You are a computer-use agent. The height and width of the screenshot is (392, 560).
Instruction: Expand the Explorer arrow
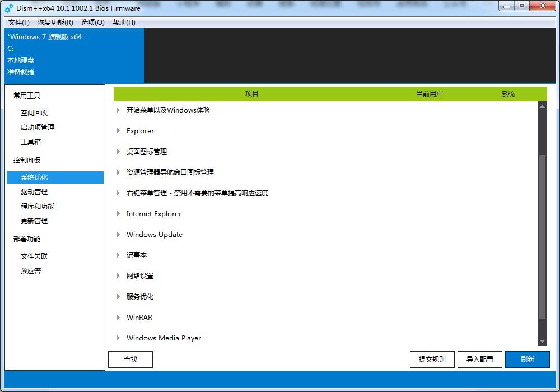pos(118,130)
